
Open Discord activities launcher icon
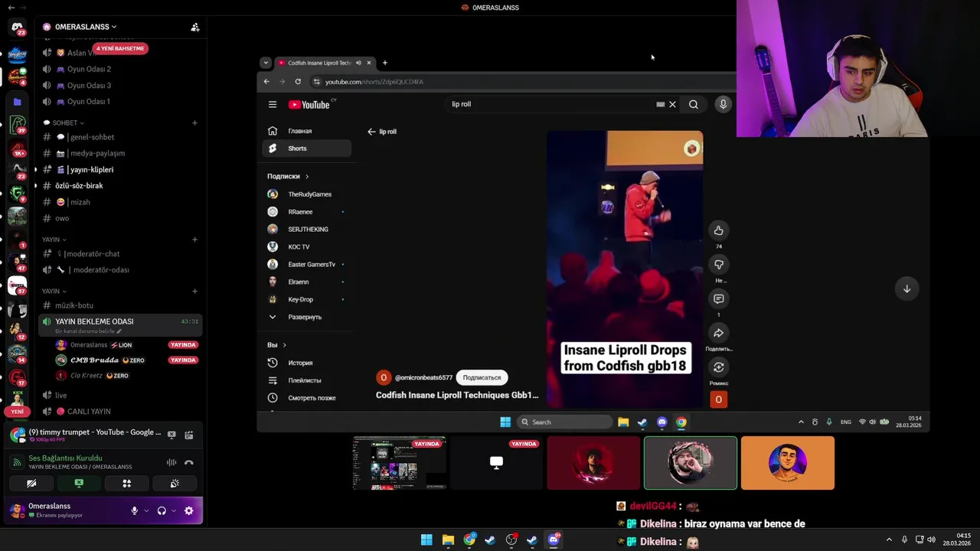click(126, 484)
